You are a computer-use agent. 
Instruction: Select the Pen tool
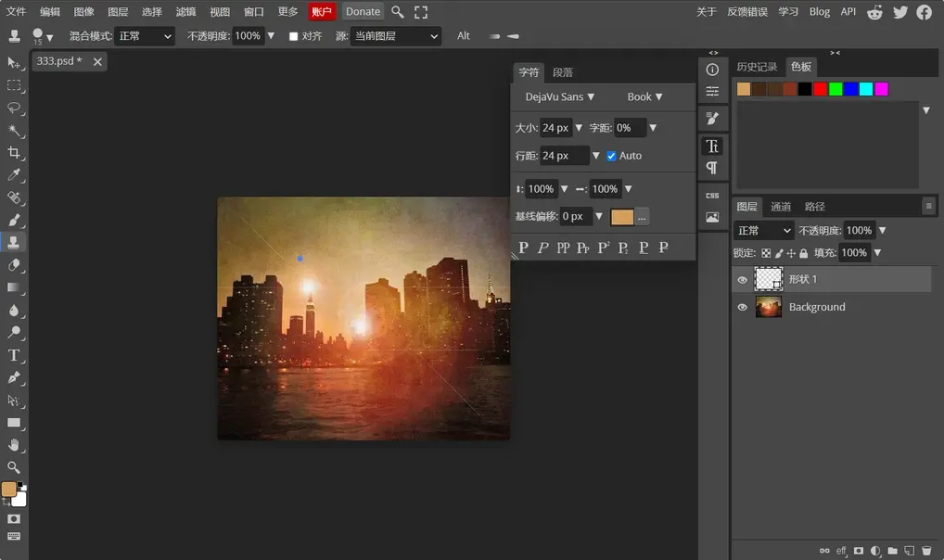pyautogui.click(x=13, y=377)
